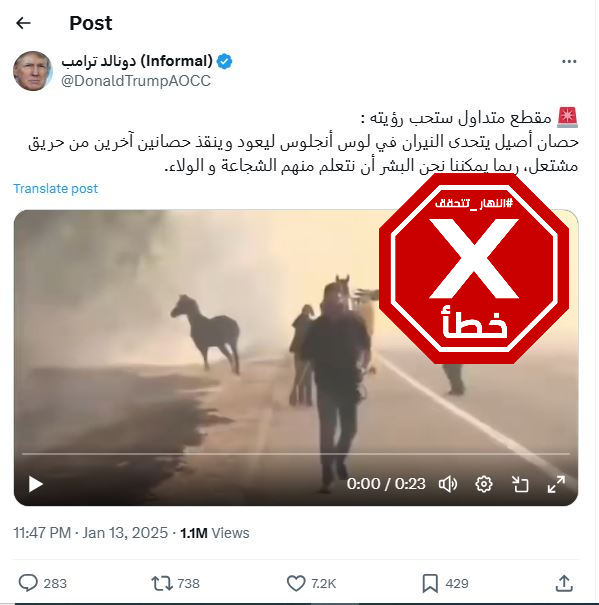Go back using the left arrow
This screenshot has height=605, width=599.
pos(23,23)
